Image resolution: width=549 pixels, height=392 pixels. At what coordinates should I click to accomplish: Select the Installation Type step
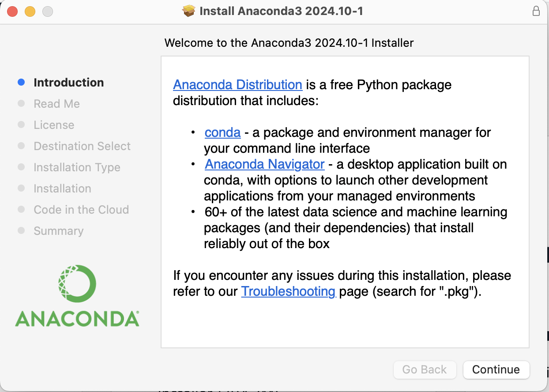click(x=77, y=167)
